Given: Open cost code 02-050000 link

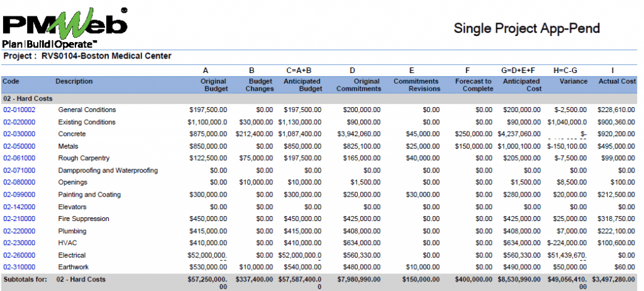Looking at the screenshot, I should pyautogui.click(x=19, y=147).
